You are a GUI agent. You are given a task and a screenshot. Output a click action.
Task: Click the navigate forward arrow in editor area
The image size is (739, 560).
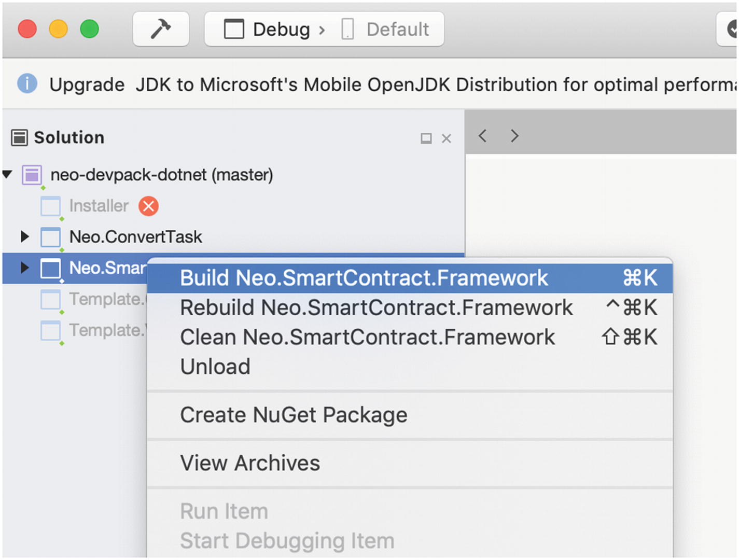point(514,136)
